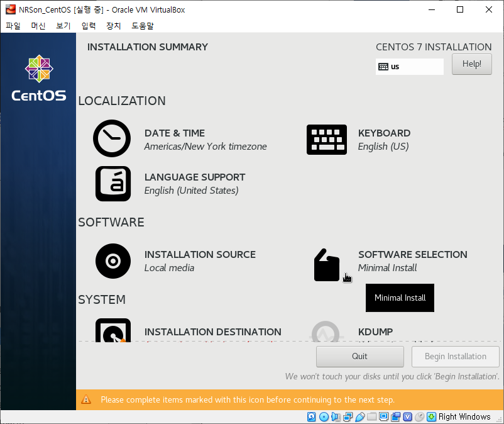Select INSTALLATION SOURCE heading
Image resolution: width=504 pixels, height=424 pixels.
coord(200,255)
